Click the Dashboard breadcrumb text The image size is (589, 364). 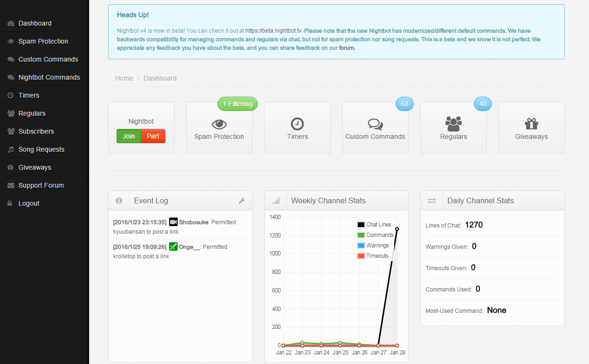coord(160,78)
